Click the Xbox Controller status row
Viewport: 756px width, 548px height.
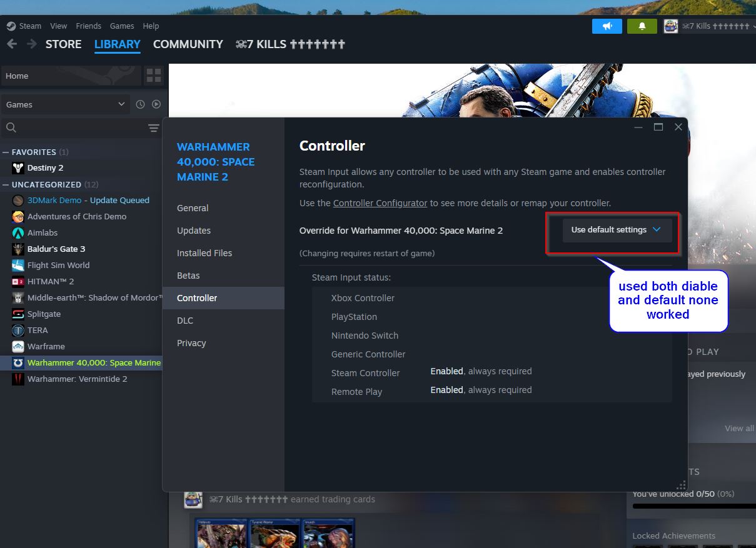coord(492,298)
